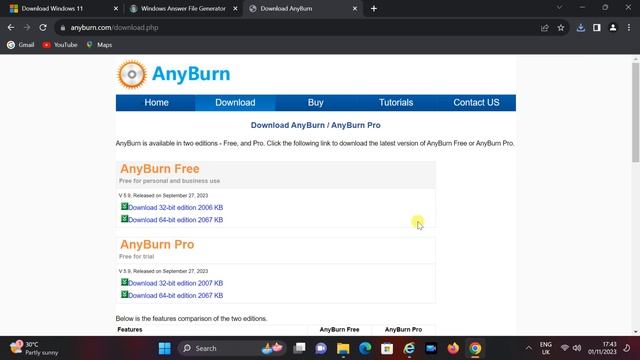Click the AnyBurn disc logo

click(131, 74)
